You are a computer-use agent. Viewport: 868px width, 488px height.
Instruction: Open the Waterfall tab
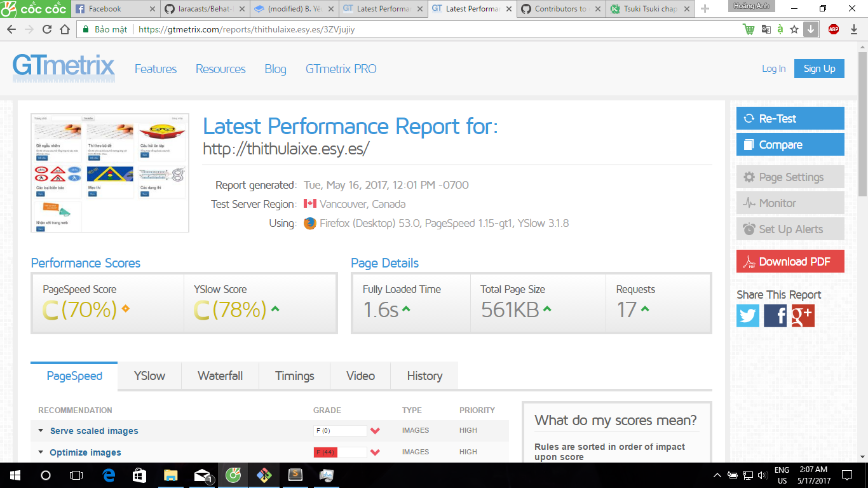(x=220, y=376)
